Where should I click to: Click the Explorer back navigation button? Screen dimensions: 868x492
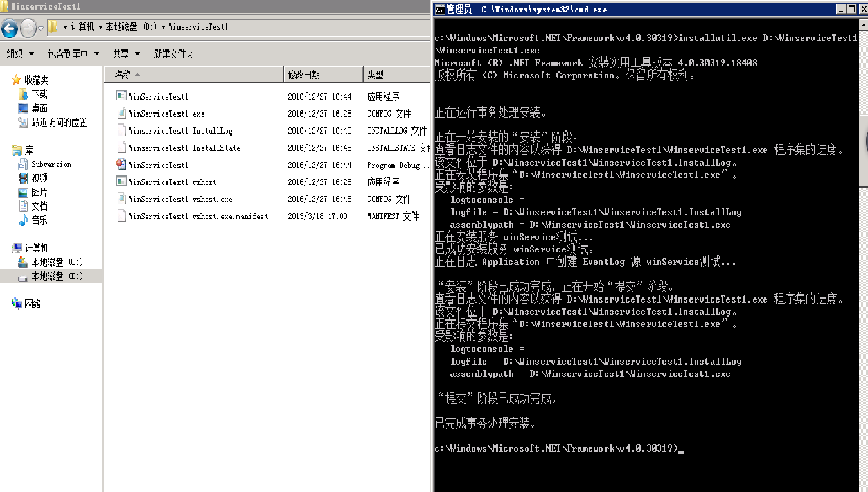tap(10, 28)
